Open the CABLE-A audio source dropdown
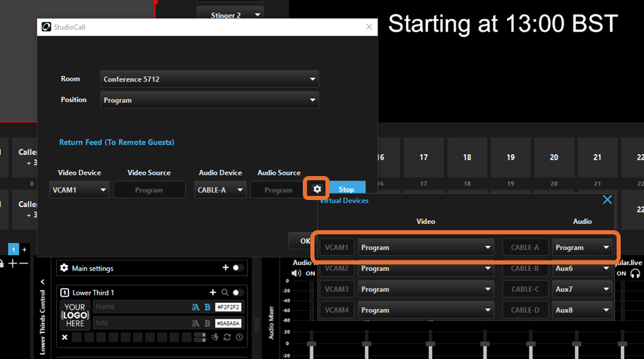 click(x=582, y=247)
